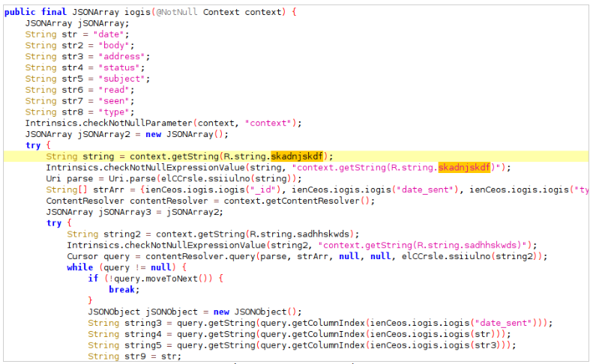Image resolution: width=593 pixels, height=364 pixels.
Task: Click new JSONObject() constructor call
Action: [x=256, y=312]
